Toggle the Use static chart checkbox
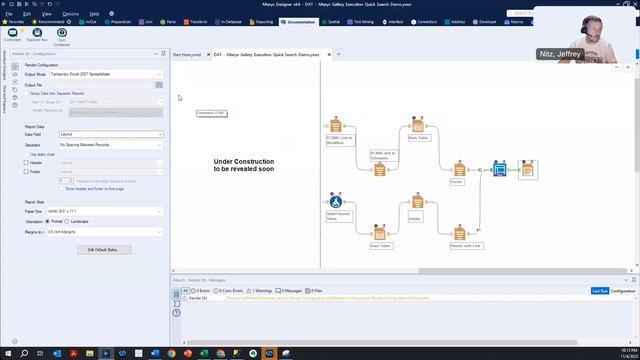Screen dimensions: 640x360 27,155
